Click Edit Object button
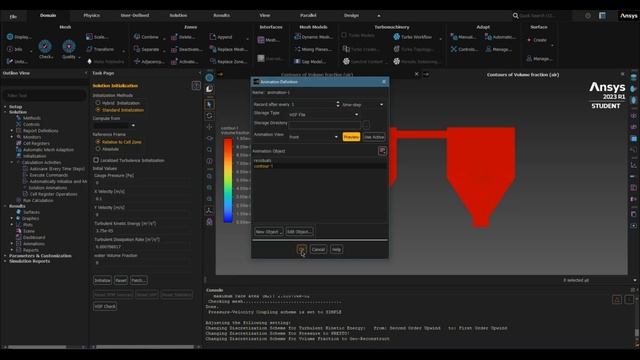The width and height of the screenshot is (640, 360). [299, 231]
